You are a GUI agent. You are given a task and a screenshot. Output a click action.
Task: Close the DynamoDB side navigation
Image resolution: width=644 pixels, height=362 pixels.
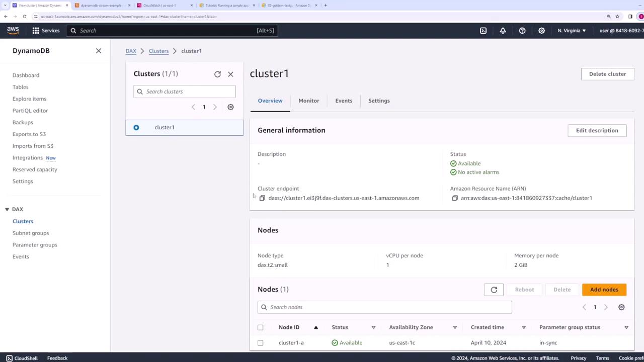pos(99,51)
